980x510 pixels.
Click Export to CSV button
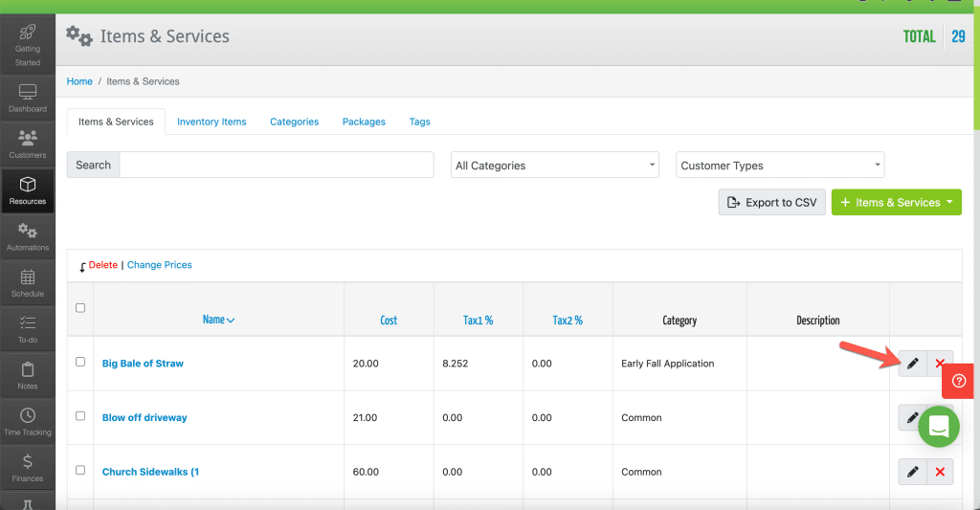(772, 203)
